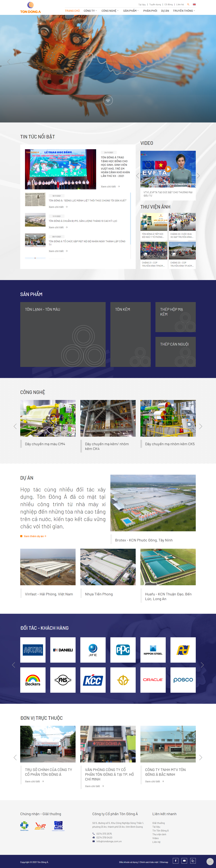Show the previous subsidiary units slide
This screenshot has height=868, width=216.
point(15,757)
